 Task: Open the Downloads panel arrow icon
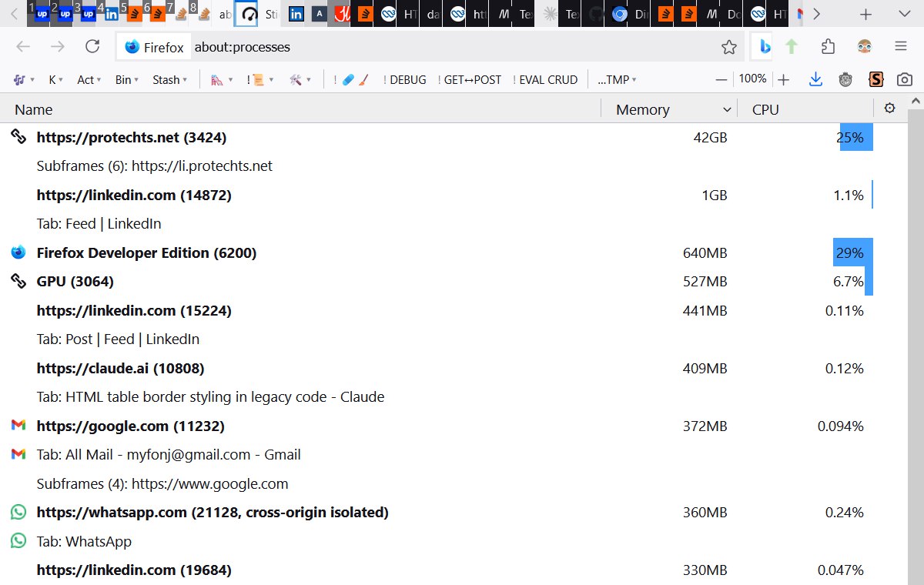tap(815, 79)
